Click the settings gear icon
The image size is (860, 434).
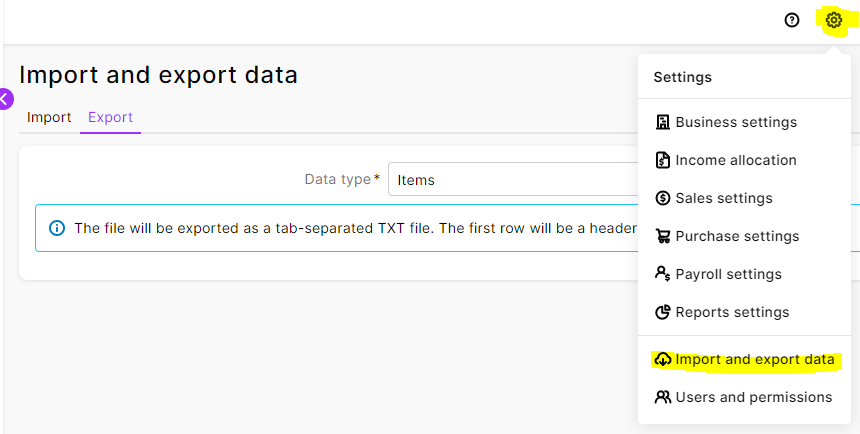[833, 20]
